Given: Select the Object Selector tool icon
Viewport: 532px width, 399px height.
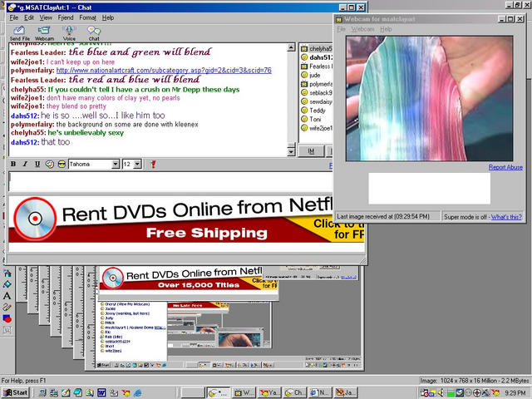Looking at the screenshot, I should point(7,329).
